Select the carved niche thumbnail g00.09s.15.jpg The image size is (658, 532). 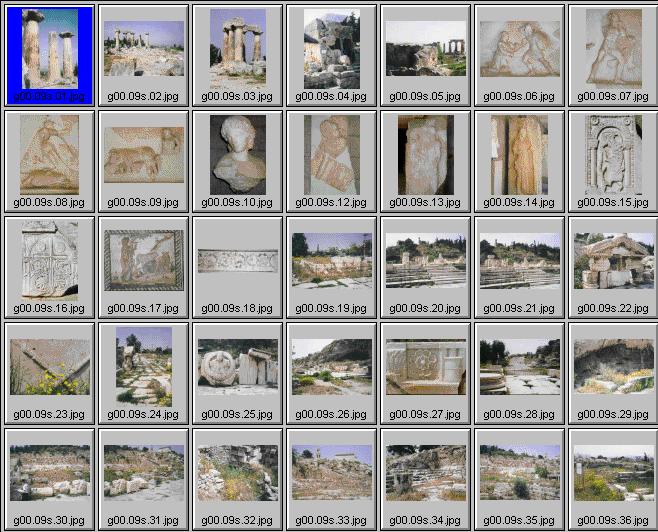(x=612, y=155)
